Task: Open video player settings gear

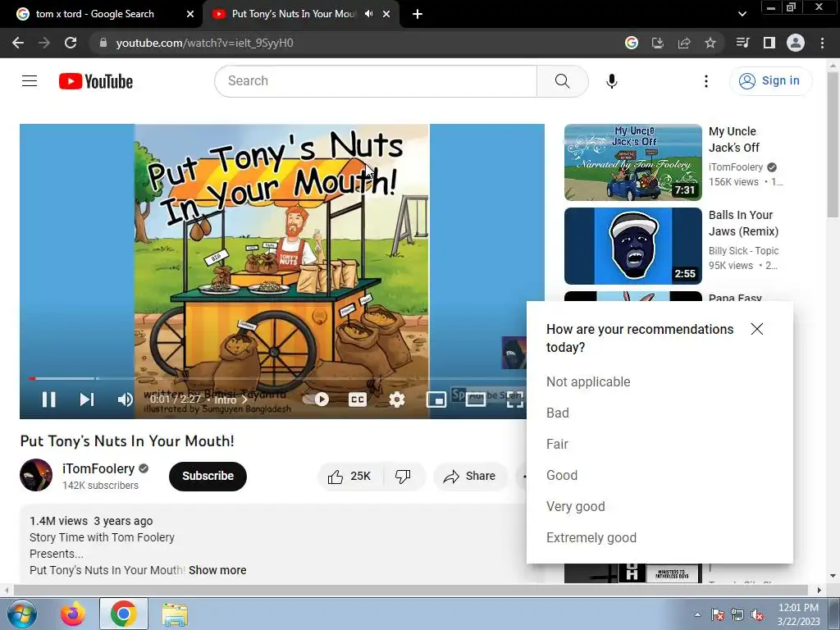Action: 397,399
